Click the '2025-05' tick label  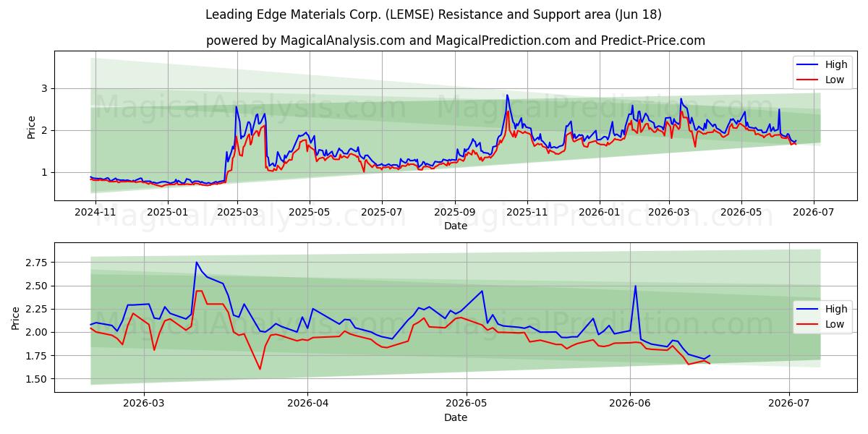[310, 212]
